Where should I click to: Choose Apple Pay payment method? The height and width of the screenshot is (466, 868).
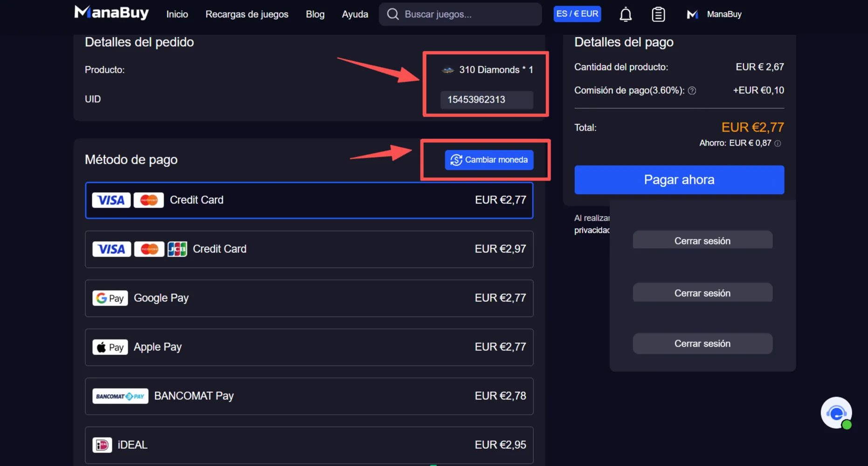tap(309, 347)
